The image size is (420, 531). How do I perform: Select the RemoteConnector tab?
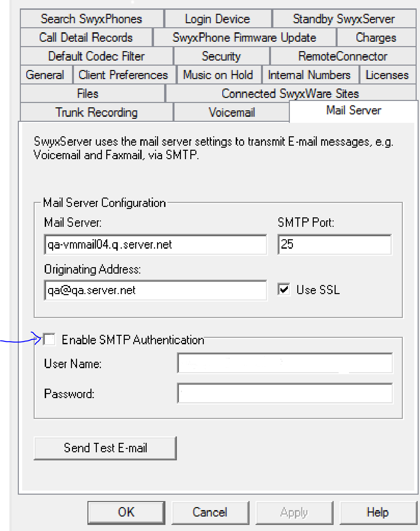(x=343, y=56)
